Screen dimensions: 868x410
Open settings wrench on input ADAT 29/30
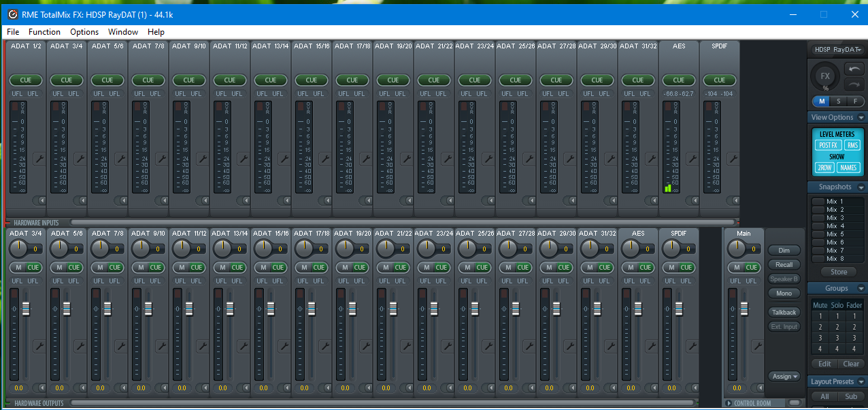click(x=610, y=159)
